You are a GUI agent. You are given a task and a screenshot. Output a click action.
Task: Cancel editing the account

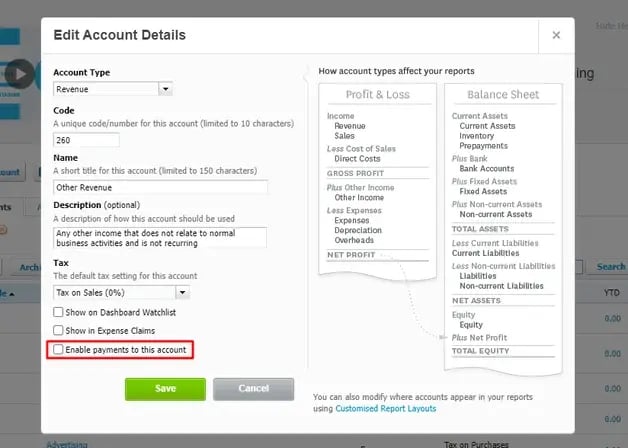[x=254, y=389]
